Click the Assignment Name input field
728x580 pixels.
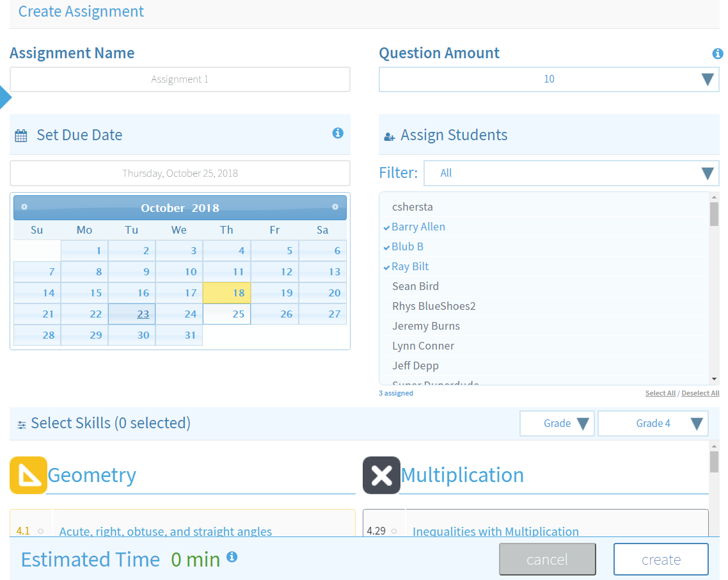(x=180, y=79)
